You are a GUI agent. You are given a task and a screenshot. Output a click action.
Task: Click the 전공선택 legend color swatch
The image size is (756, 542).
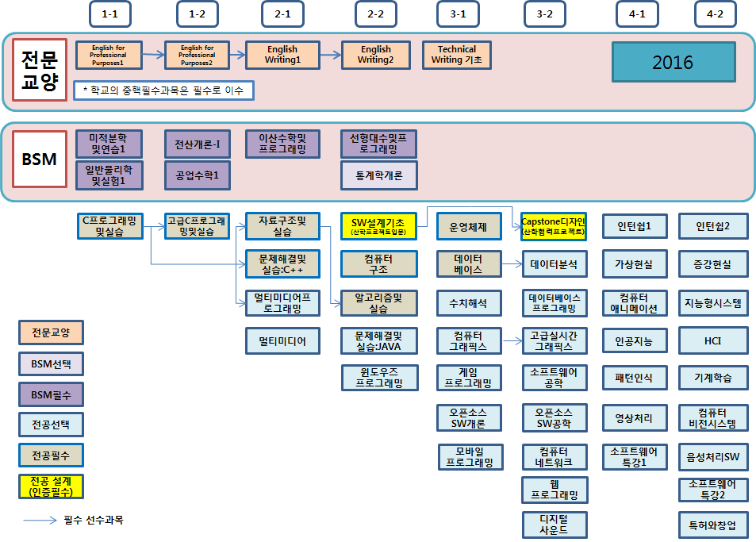click(51, 425)
